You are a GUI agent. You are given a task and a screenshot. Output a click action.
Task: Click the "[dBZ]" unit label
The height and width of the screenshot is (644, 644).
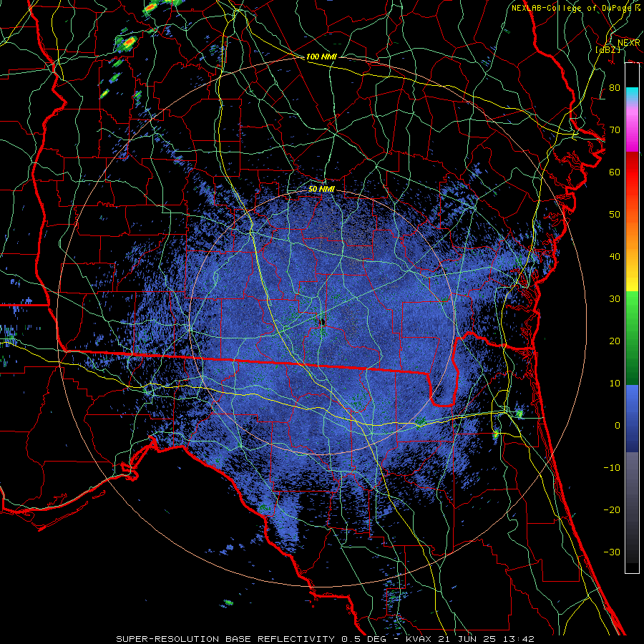click(608, 49)
